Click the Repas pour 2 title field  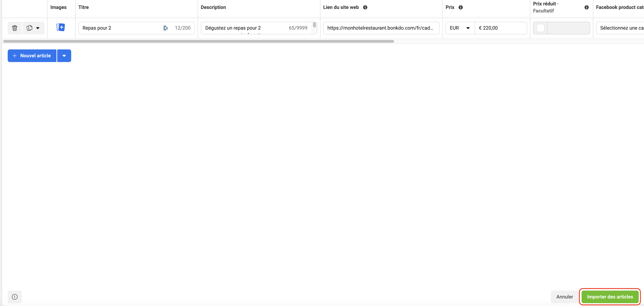tap(120, 28)
